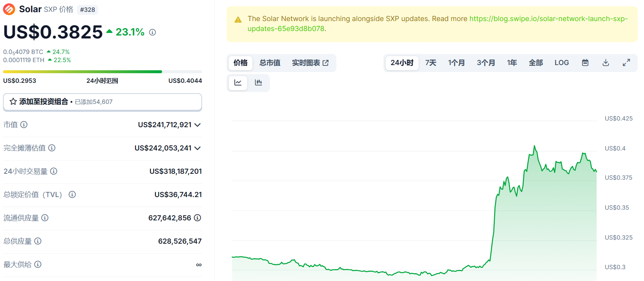Viewport: 644px width, 281px height.
Task: Click the US$0.425 axis label
Action: tap(619, 119)
